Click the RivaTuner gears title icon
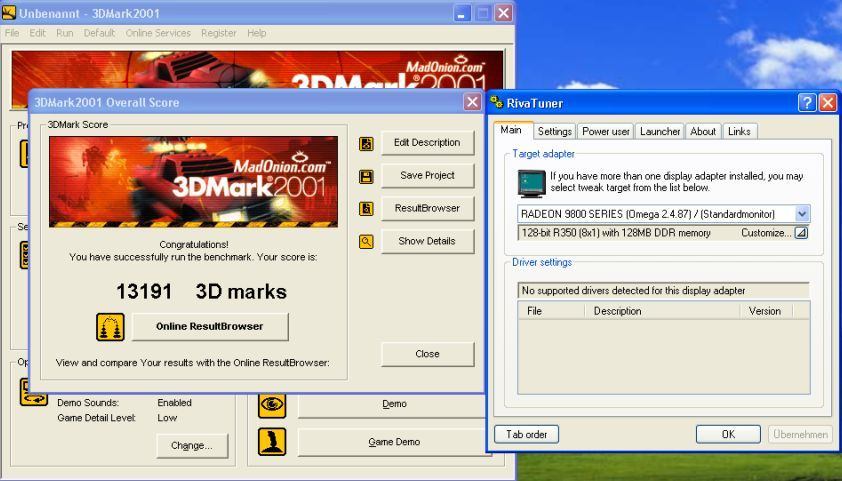 497,103
